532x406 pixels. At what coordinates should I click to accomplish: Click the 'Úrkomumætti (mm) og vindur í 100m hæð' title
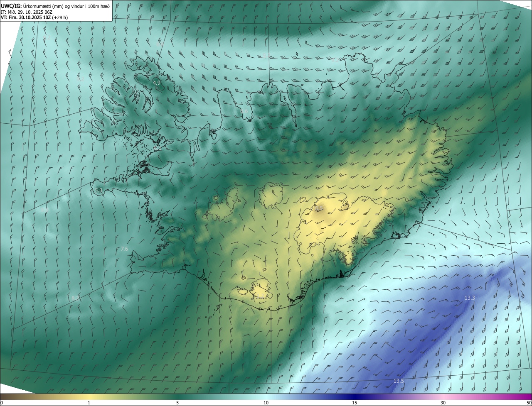tap(66, 6)
